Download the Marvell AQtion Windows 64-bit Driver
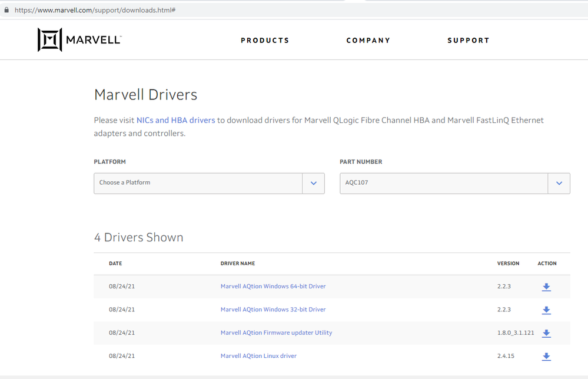Screen dimensions: 588x379 (546, 287)
